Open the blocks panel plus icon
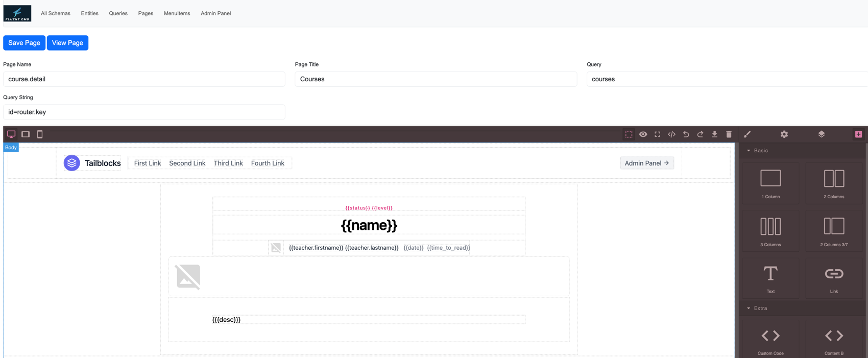868x358 pixels. coord(859,134)
